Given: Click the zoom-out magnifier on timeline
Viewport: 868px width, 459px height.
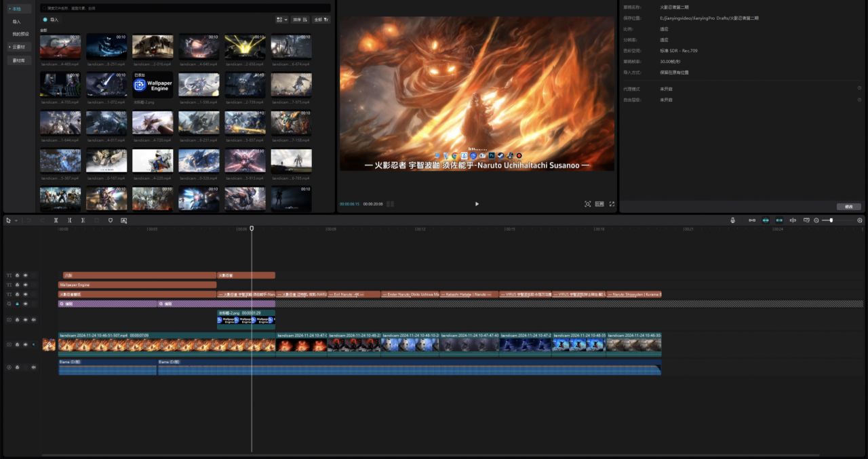Looking at the screenshot, I should coord(816,220).
